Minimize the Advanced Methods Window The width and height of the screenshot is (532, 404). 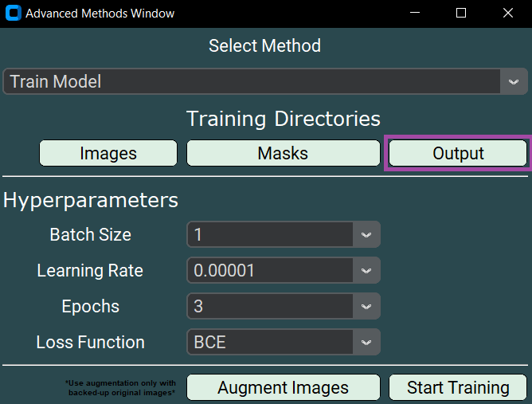click(413, 14)
